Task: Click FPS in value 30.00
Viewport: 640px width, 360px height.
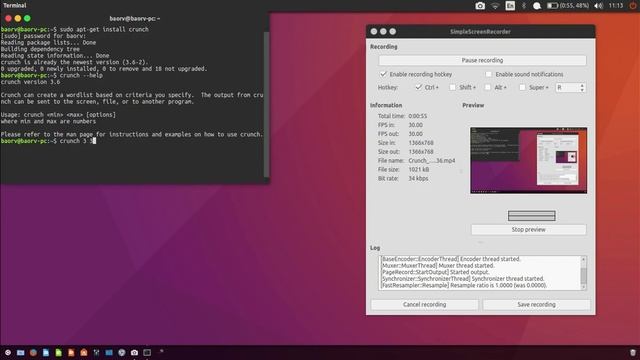Action: point(416,125)
